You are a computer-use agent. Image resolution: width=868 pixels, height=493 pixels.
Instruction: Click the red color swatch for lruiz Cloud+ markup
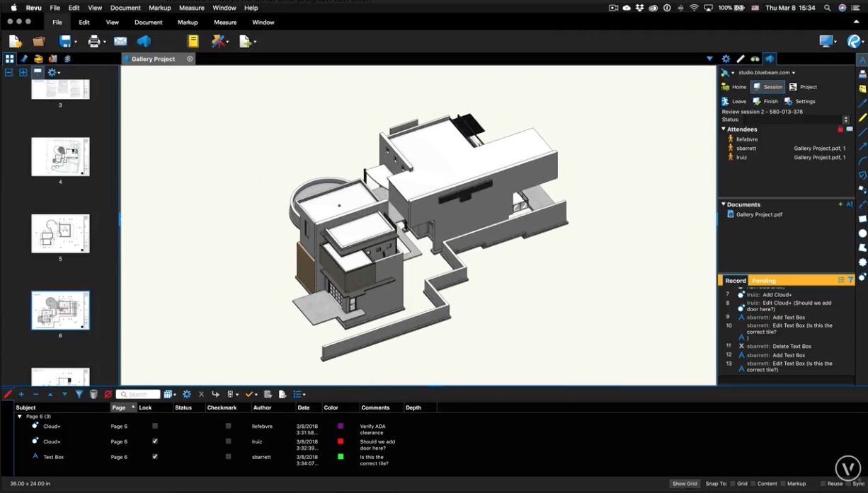pyautogui.click(x=341, y=441)
